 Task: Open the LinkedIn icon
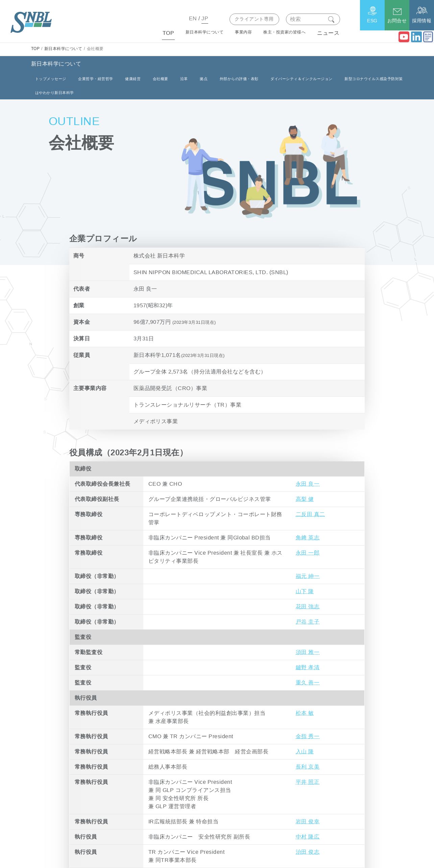pos(416,37)
